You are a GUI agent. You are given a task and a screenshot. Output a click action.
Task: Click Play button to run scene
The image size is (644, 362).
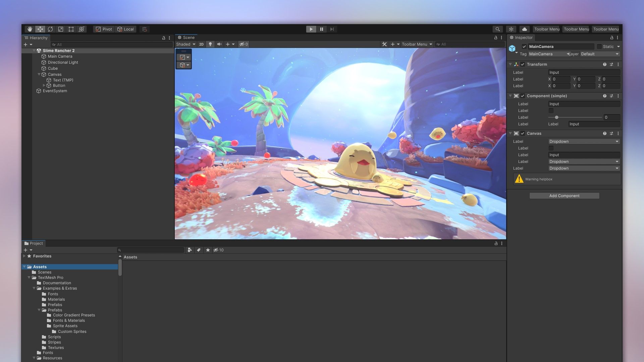311,29
